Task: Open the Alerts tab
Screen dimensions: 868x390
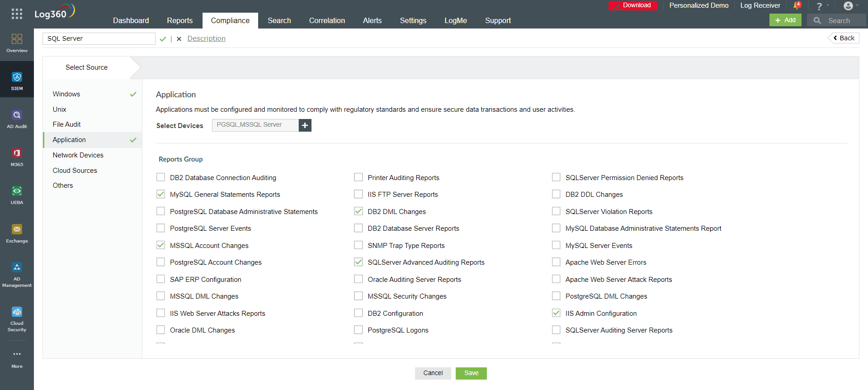Action: point(372,20)
